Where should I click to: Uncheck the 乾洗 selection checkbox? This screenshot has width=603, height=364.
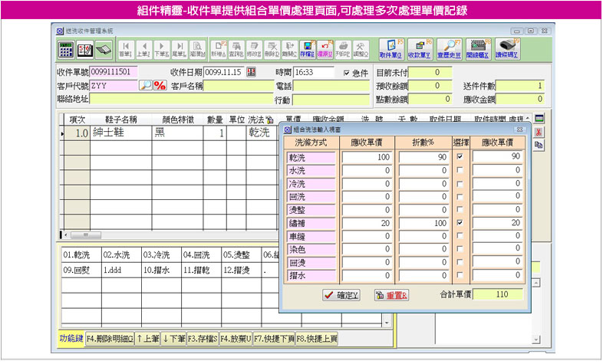click(x=460, y=156)
